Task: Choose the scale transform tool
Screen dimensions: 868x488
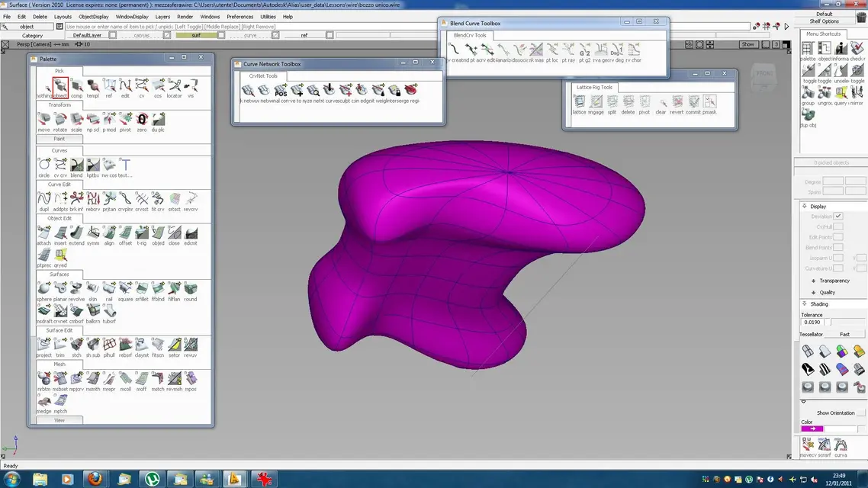Action: (76, 122)
